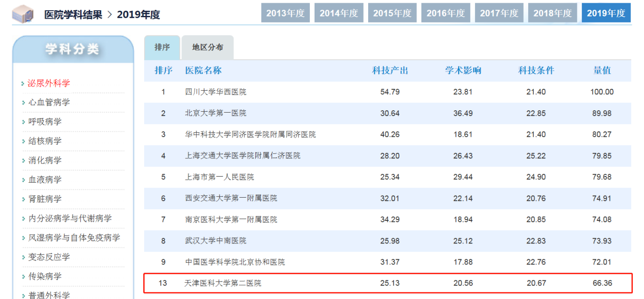This screenshot has height=299, width=644.
Task: Click the 25.22 科技条件 value
Action: (536, 156)
